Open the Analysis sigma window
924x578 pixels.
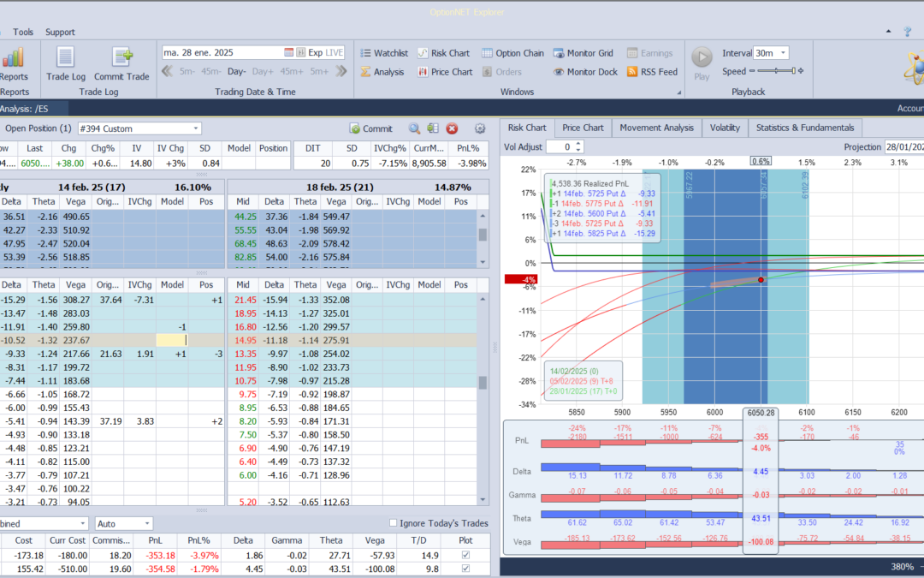click(x=382, y=72)
